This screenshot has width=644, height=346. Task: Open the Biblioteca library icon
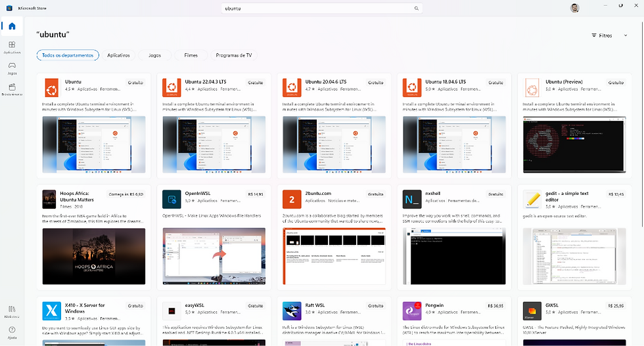click(x=12, y=311)
